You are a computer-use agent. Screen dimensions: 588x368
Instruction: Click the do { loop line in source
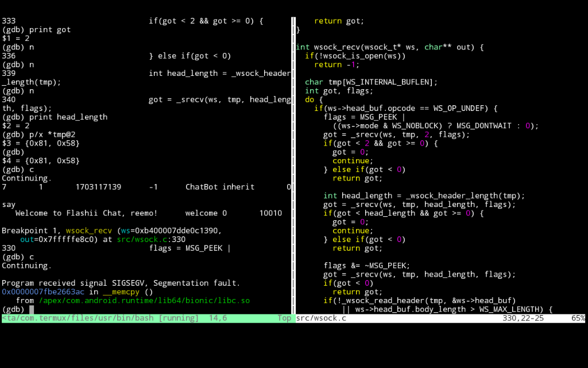point(314,99)
